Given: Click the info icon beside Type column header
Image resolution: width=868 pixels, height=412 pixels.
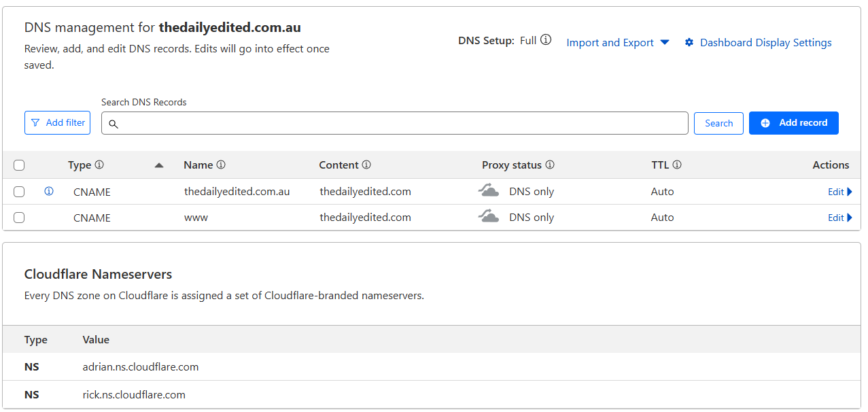Looking at the screenshot, I should [99, 165].
